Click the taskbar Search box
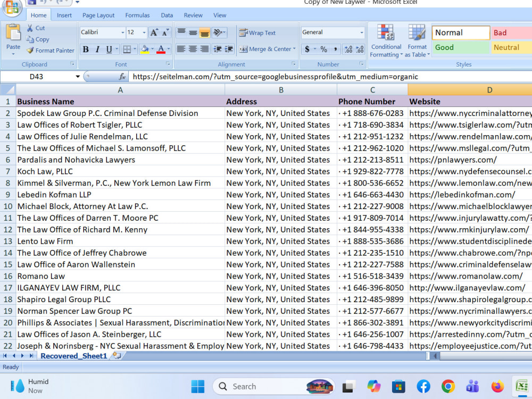The height and width of the screenshot is (399, 532). pos(273,386)
